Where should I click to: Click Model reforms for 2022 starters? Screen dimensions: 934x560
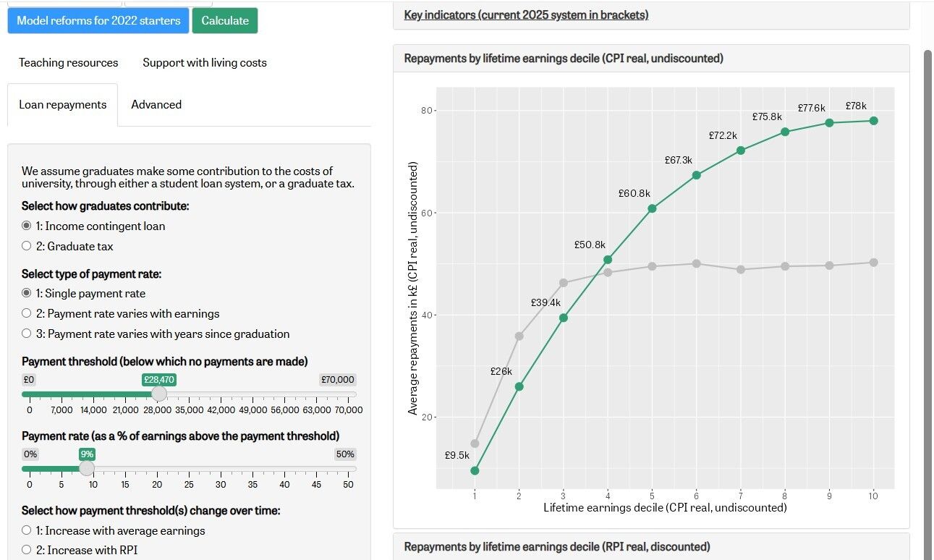(98, 20)
